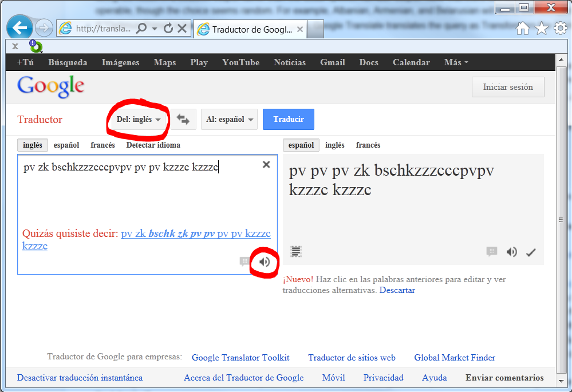Listen to the translated text speaker icon

point(512,252)
